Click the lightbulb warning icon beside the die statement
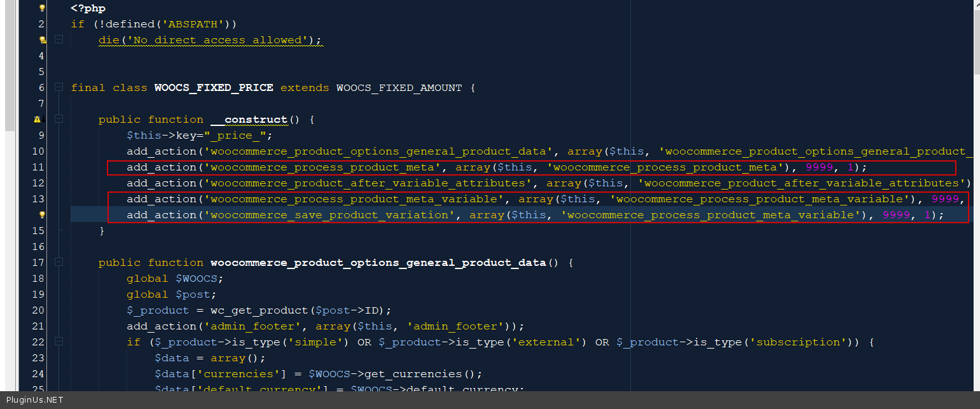This screenshot has height=409, width=980. 43,40
